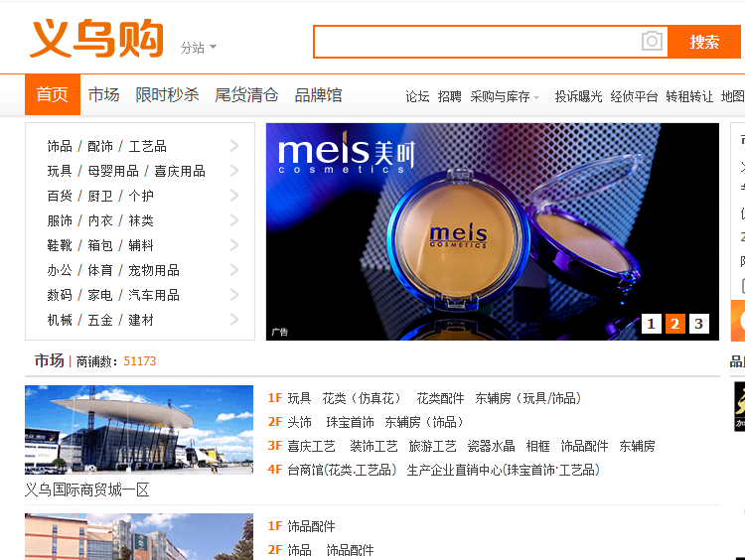Open 瓷器水晶 link
Screen dimensions: 745x560
tap(492, 446)
